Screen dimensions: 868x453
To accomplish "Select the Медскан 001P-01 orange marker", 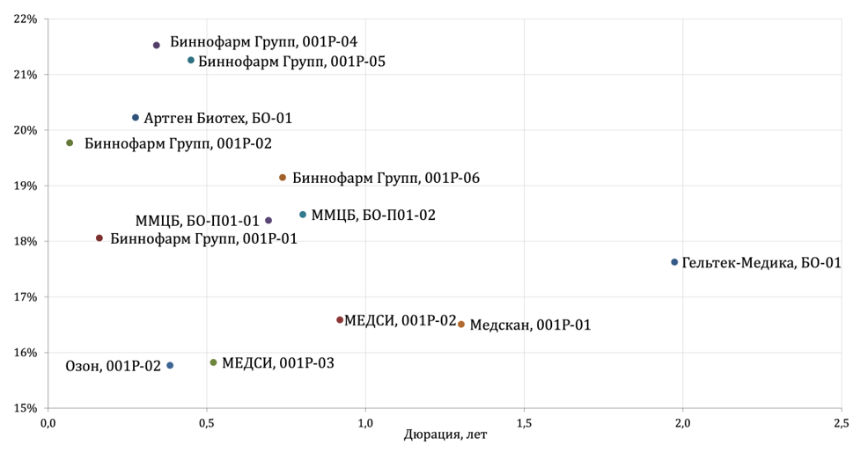I will 460,325.
